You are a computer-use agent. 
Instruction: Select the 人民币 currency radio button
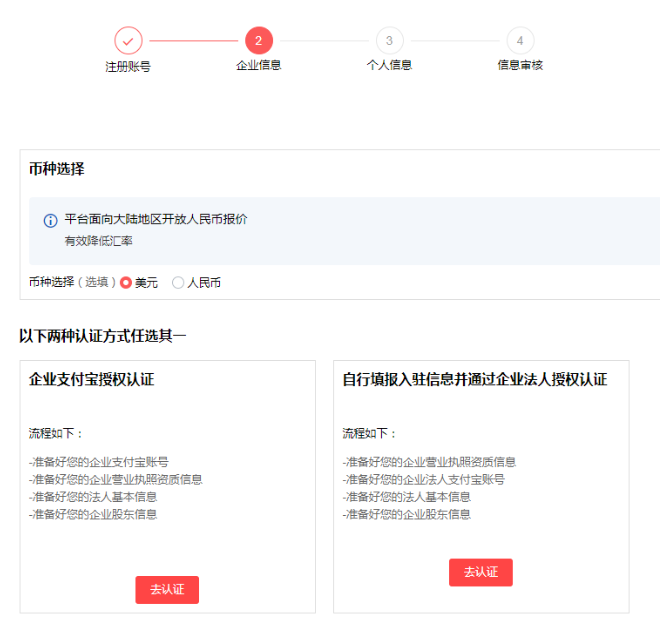(178, 283)
